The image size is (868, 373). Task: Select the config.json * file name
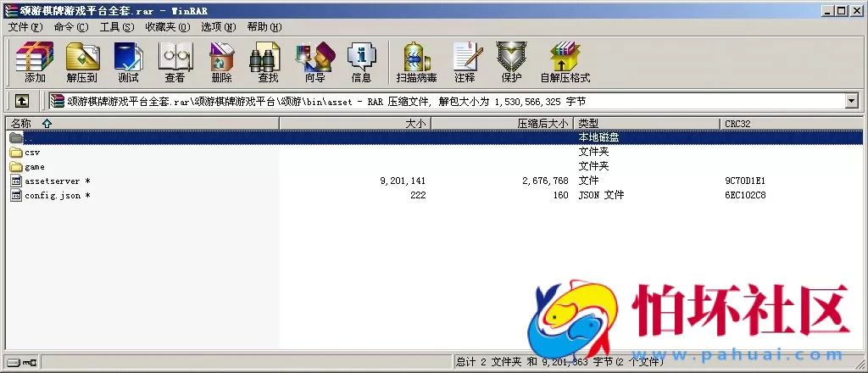58,195
